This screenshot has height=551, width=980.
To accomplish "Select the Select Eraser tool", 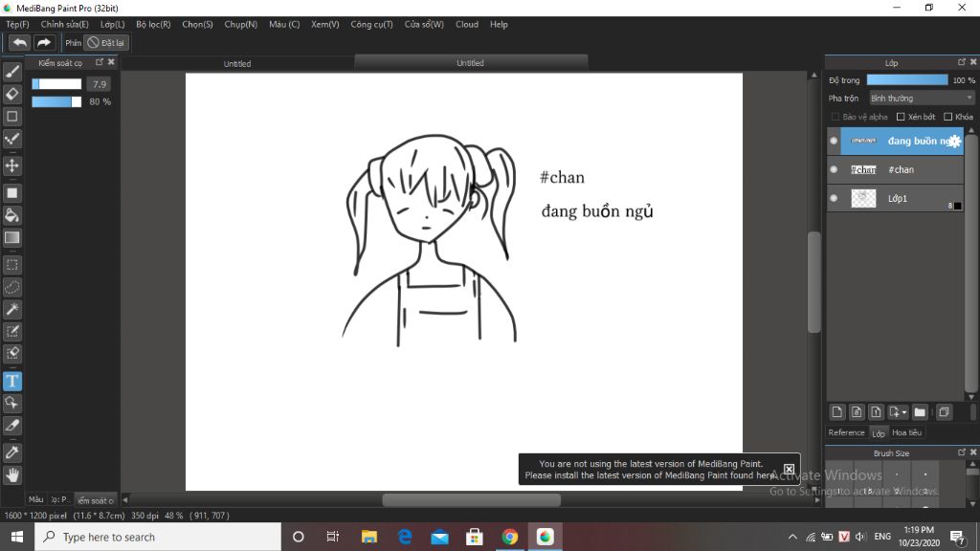I will 11,354.
